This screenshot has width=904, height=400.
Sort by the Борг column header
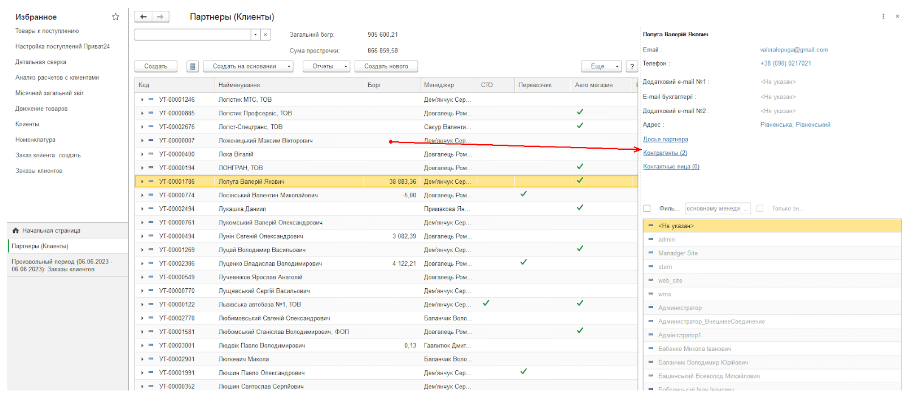coord(374,85)
